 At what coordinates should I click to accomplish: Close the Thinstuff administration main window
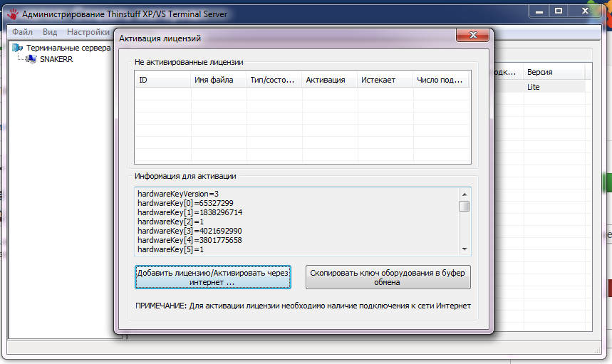585,11
